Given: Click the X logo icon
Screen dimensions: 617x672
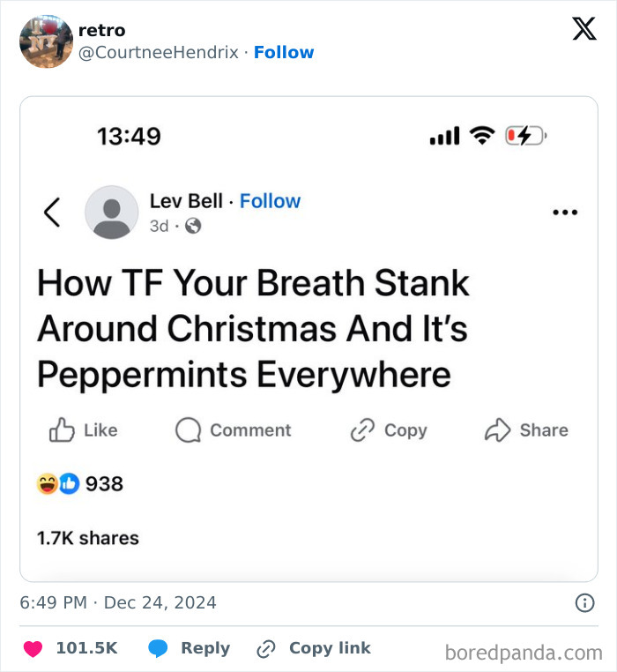Looking at the screenshot, I should coord(584,30).
